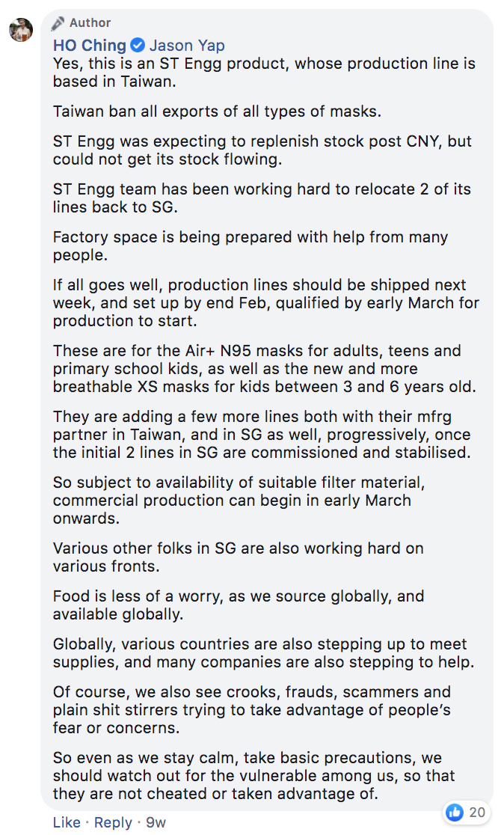Click the Air+ N95 masks paragraph
This screenshot has width=504, height=835.
tap(265, 369)
